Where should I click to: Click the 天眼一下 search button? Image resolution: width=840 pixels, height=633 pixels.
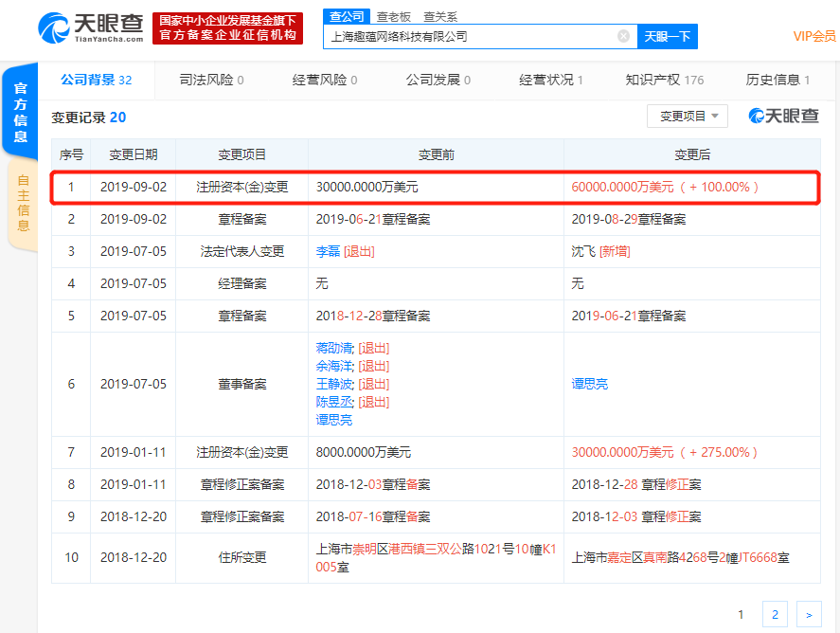point(667,37)
